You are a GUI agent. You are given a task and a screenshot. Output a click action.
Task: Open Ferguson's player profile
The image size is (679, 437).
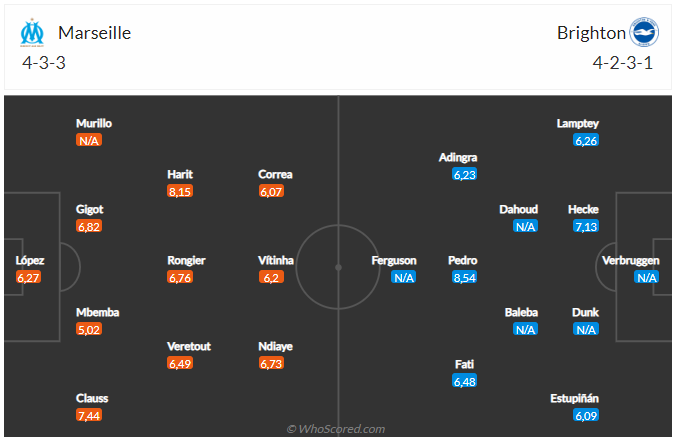[394, 260]
